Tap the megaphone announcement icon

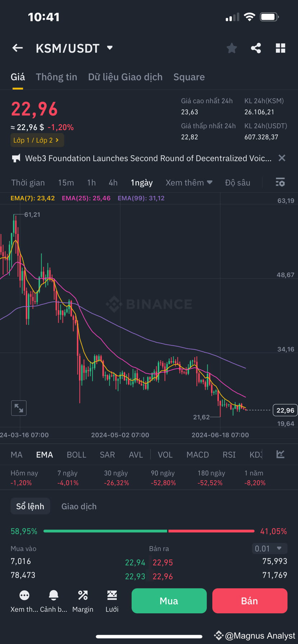pos(16,158)
